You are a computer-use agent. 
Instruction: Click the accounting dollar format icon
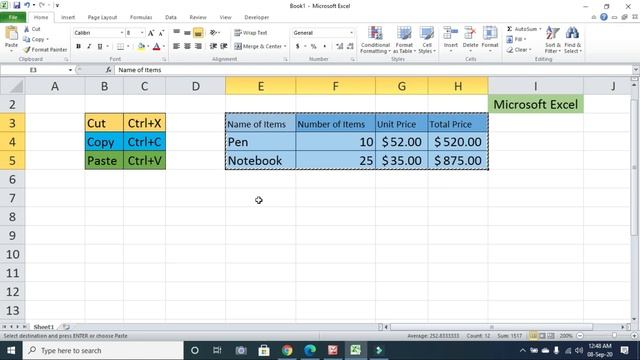click(298, 46)
